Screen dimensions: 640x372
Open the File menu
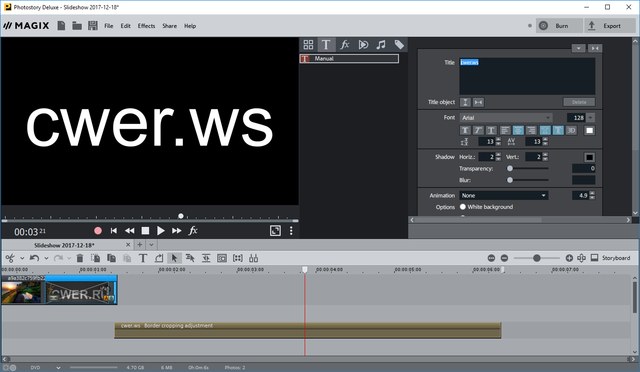tap(109, 26)
